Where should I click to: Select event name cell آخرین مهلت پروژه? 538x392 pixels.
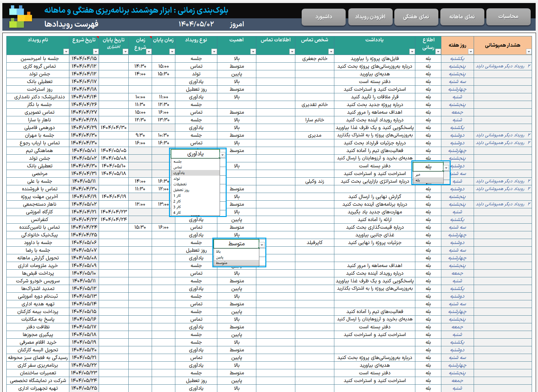pos(38,197)
